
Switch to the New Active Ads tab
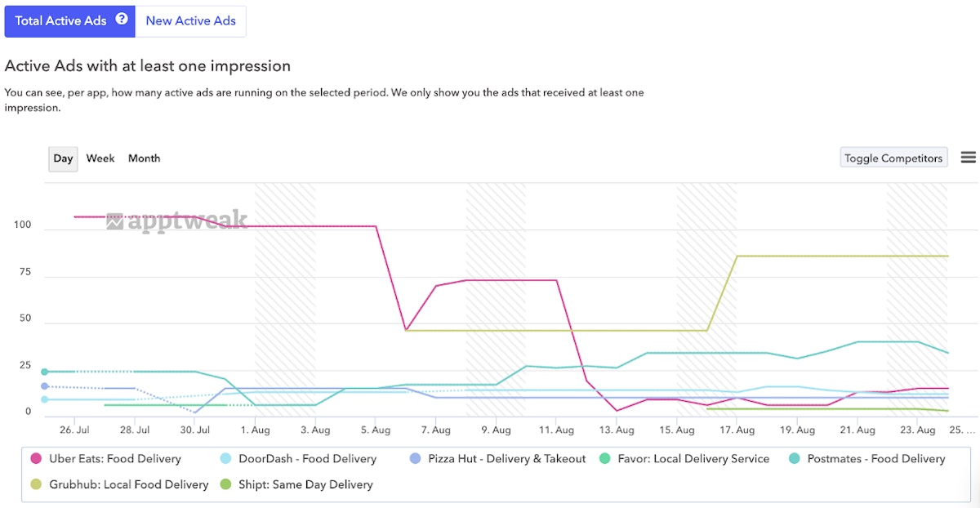click(190, 21)
